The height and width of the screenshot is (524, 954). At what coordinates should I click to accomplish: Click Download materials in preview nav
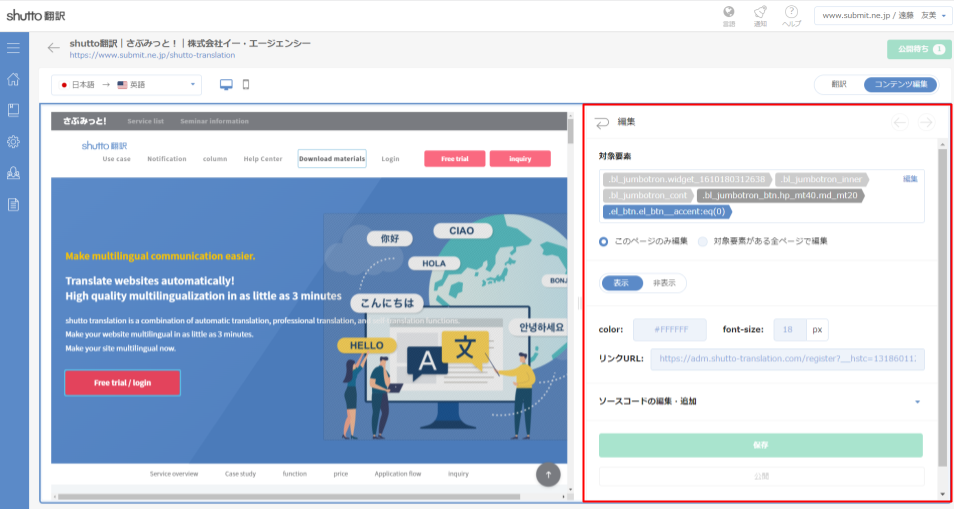[332, 159]
